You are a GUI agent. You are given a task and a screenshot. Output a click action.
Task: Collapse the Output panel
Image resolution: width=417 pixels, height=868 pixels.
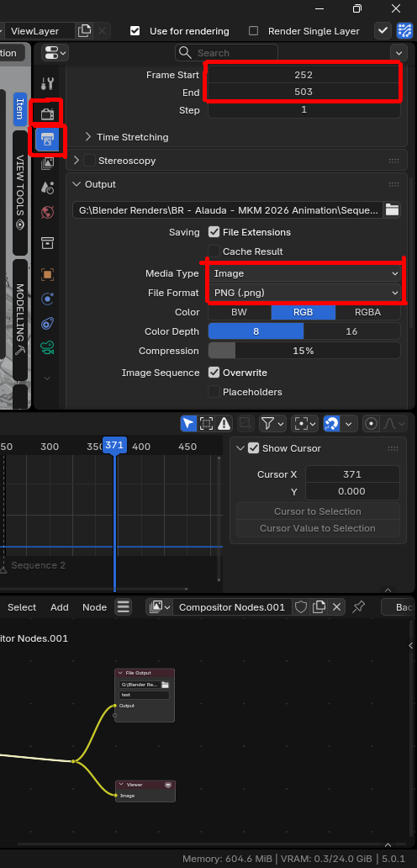click(77, 184)
